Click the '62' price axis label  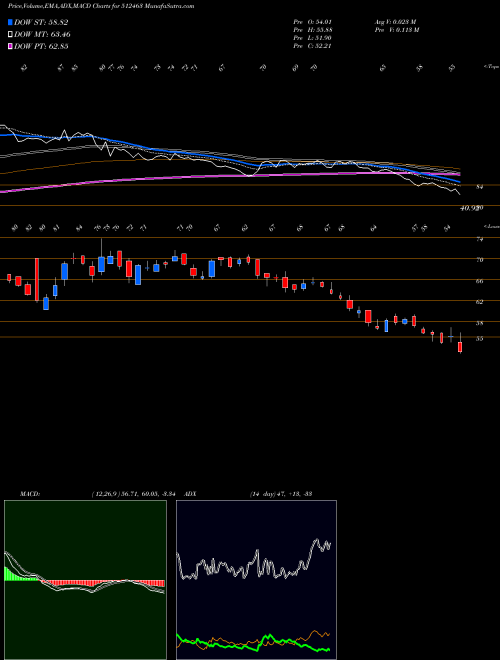click(479, 302)
